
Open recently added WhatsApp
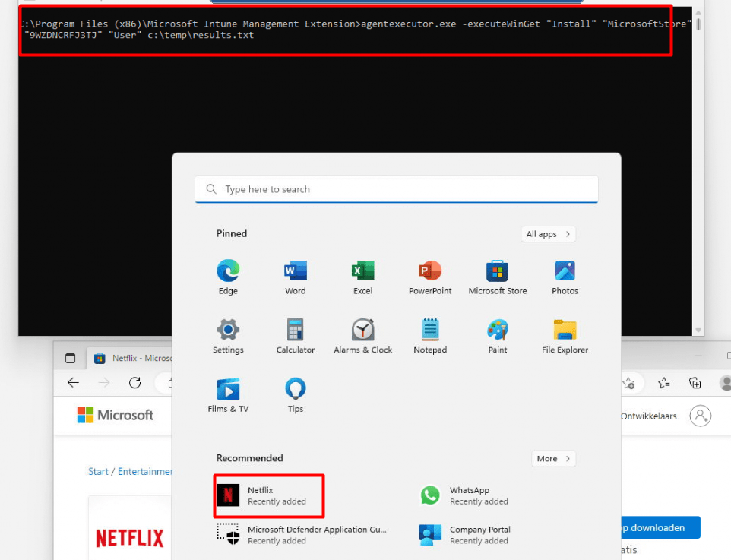464,495
